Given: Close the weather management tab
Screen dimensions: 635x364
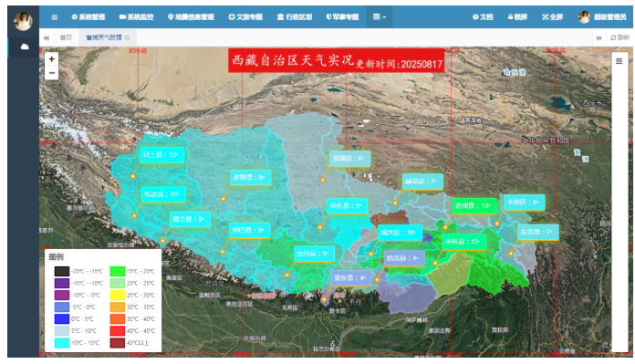Looking at the screenshot, I should pyautogui.click(x=127, y=37).
